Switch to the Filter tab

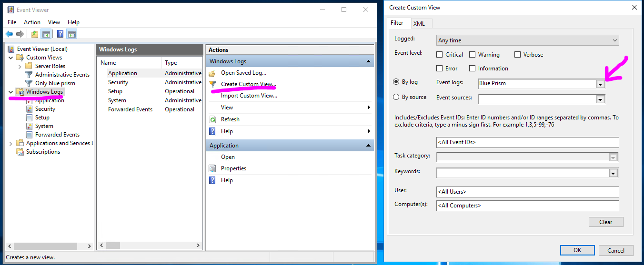pyautogui.click(x=397, y=23)
